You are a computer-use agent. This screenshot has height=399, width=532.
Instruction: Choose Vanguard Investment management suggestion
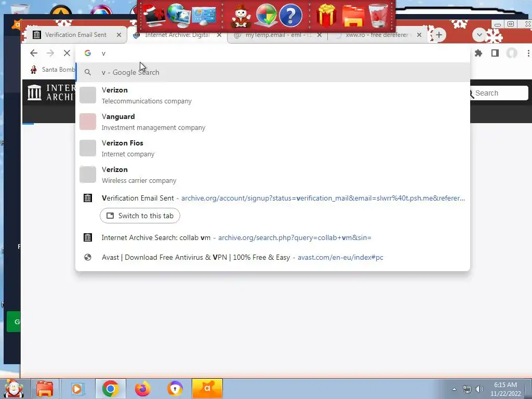coord(272,122)
